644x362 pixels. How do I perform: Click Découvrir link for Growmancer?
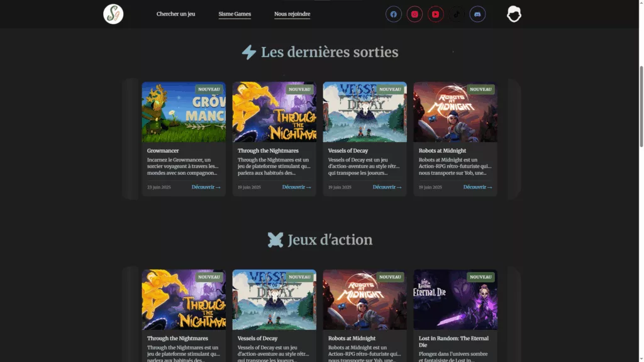pos(206,187)
